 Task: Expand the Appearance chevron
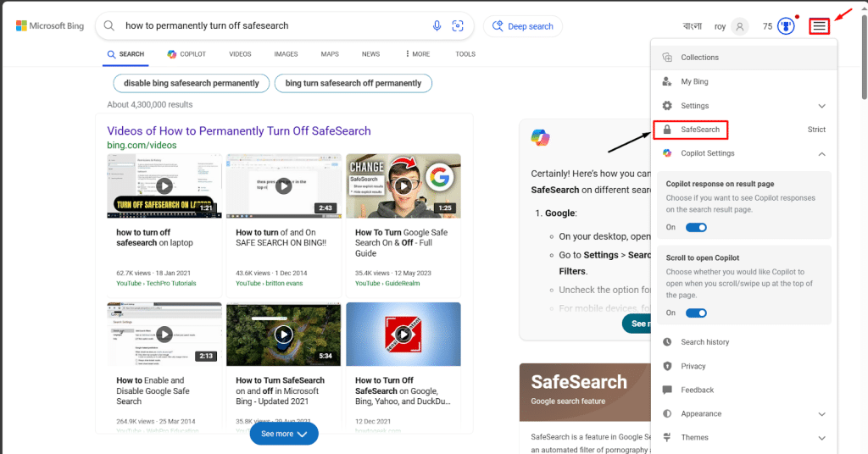pos(822,414)
